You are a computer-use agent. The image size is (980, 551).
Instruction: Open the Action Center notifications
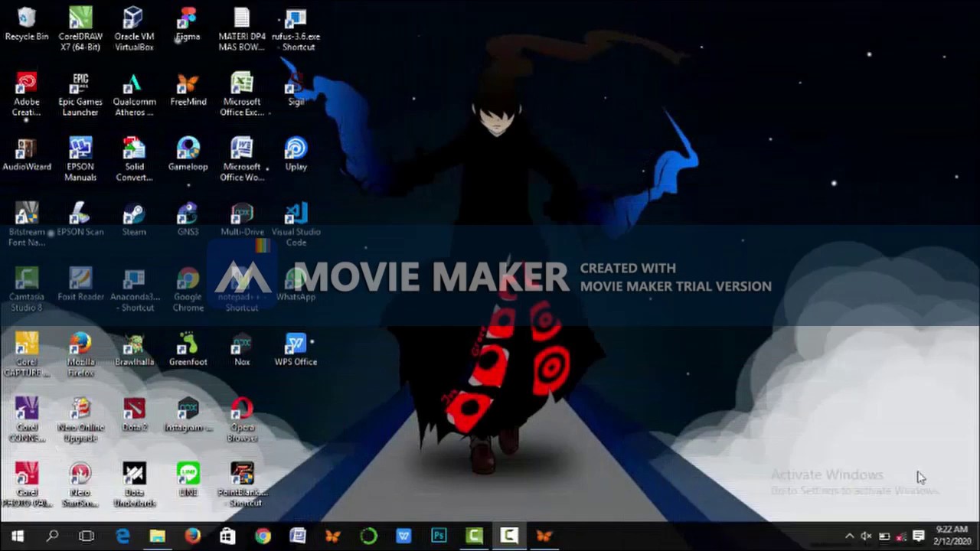(x=919, y=536)
